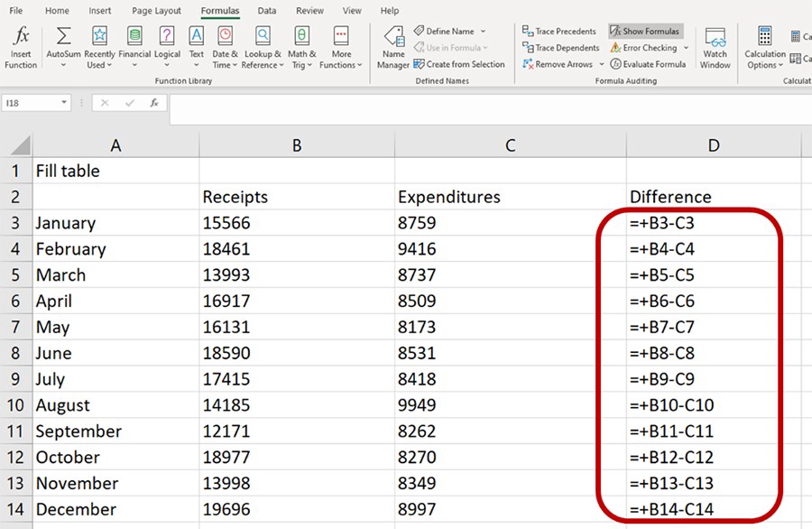This screenshot has height=529, width=812.
Task: Click the Trace Precedents icon
Action: click(558, 30)
